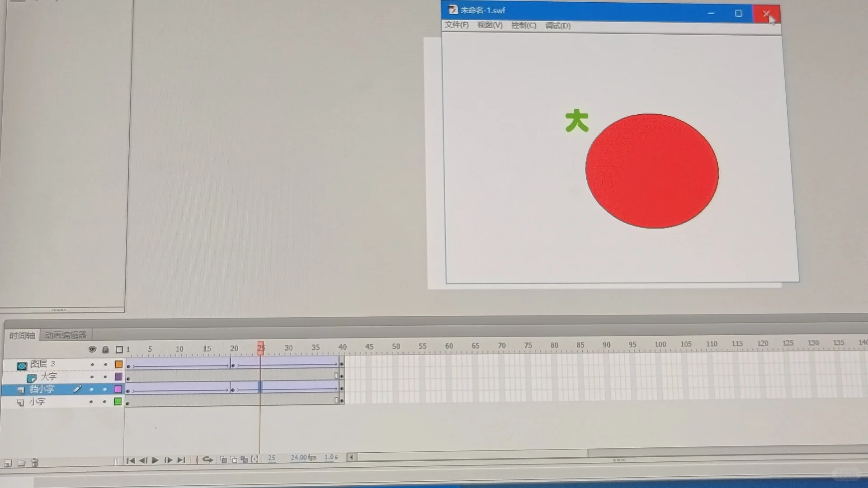
Task: Step forward one frame
Action: pyautogui.click(x=168, y=460)
